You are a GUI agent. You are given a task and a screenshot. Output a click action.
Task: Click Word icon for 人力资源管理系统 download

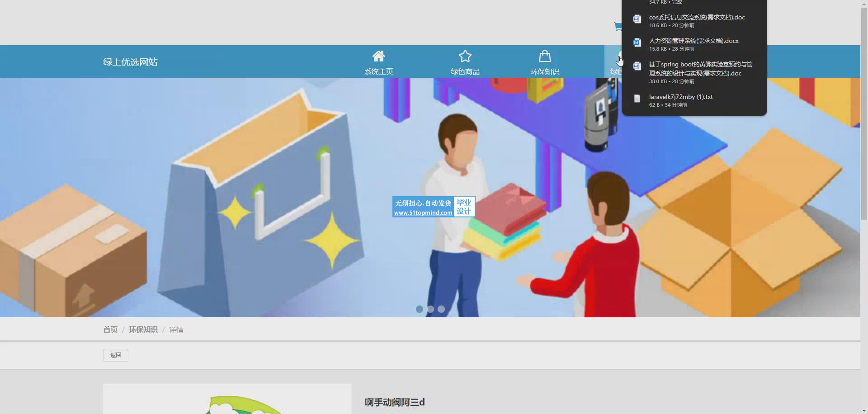[637, 42]
